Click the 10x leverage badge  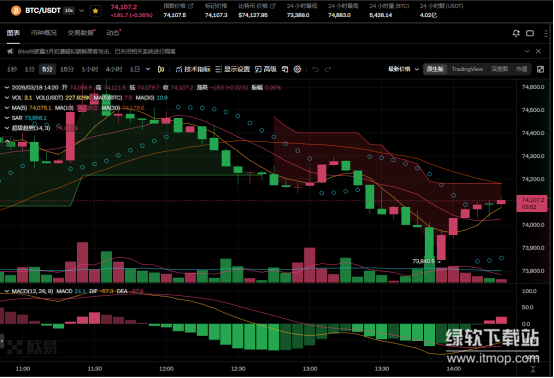(69, 11)
